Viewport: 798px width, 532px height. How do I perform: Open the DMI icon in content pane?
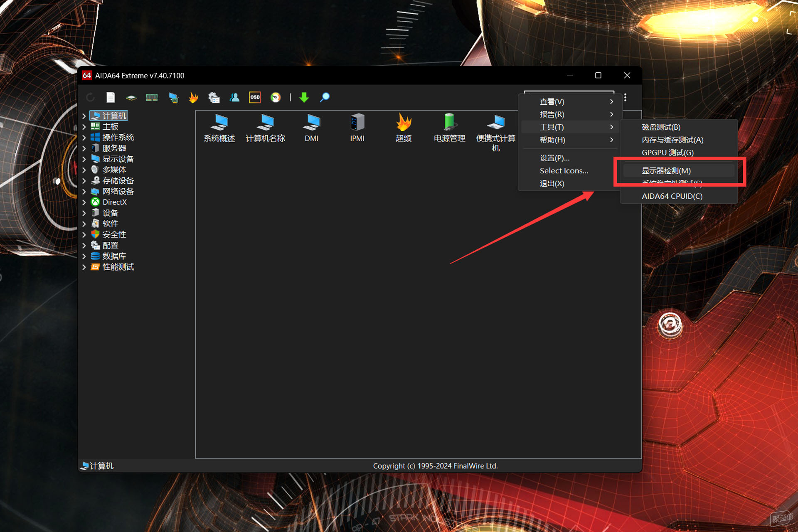point(311,128)
